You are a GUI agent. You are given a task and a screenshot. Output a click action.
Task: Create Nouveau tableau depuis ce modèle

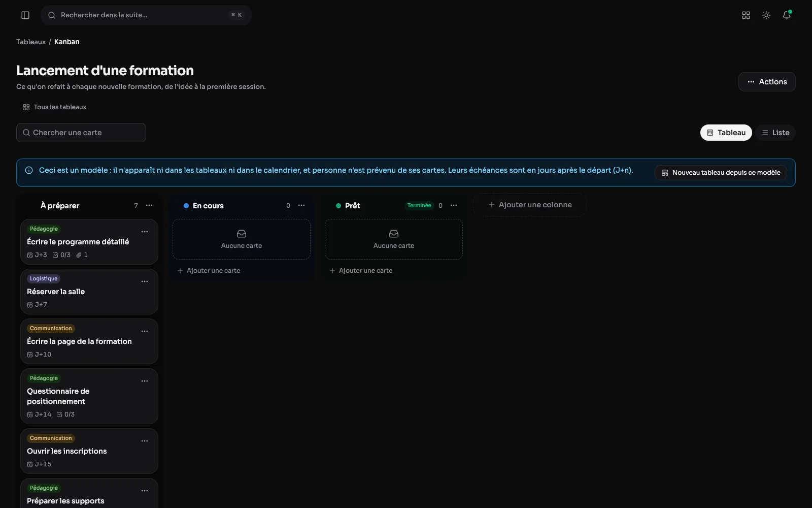point(721,173)
